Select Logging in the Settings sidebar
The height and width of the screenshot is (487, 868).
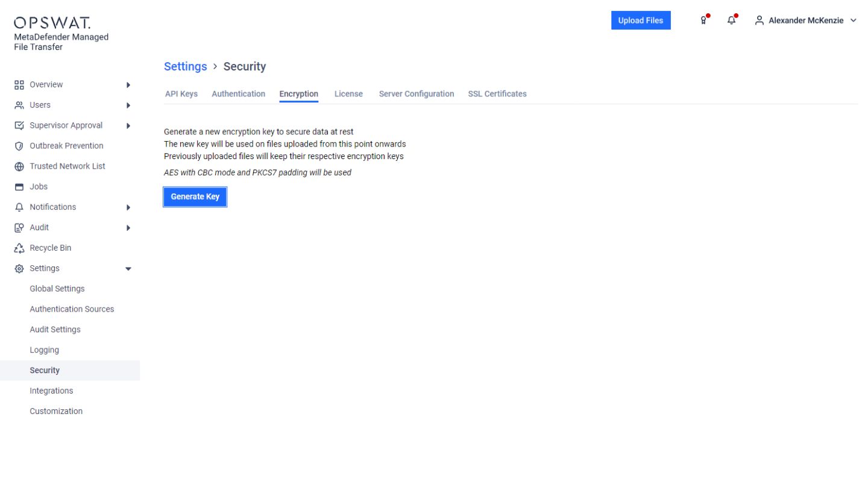(44, 350)
